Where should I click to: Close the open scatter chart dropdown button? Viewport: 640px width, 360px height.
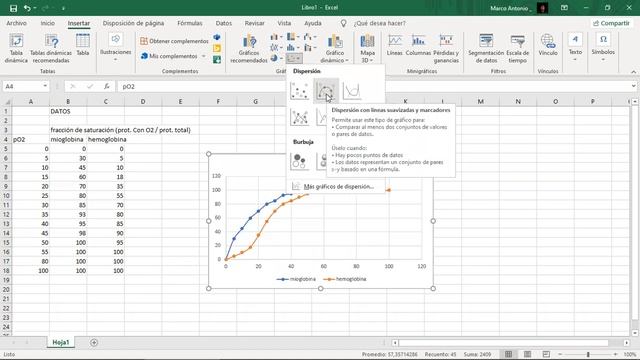coord(294,59)
